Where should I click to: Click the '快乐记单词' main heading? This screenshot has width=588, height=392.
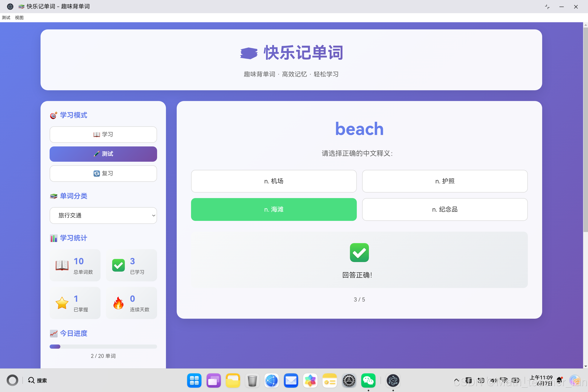point(303,53)
